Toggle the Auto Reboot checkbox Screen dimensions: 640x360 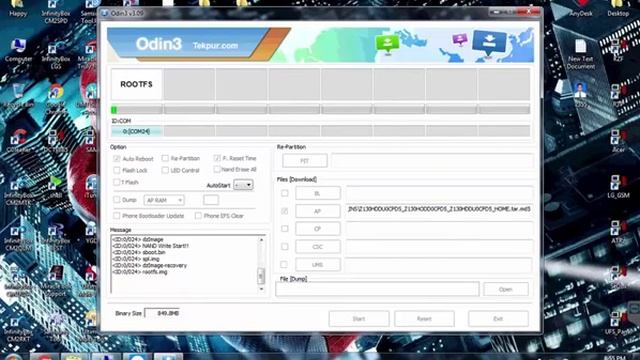(x=117, y=158)
